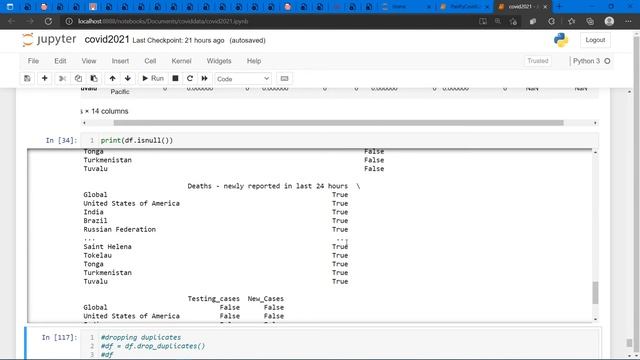Open the Help menu
Image resolution: width=640 pixels, height=360 pixels.
click(x=254, y=61)
